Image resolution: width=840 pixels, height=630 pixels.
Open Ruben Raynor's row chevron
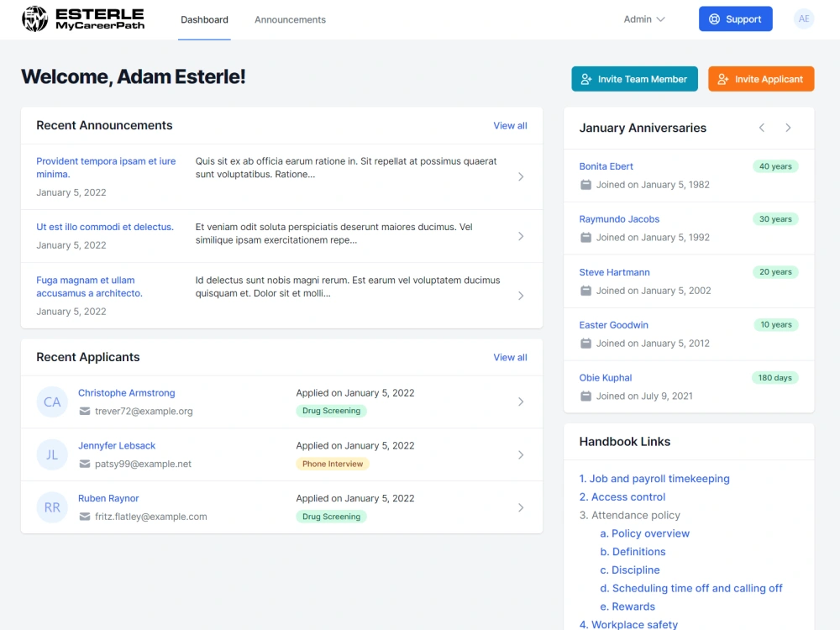(521, 507)
